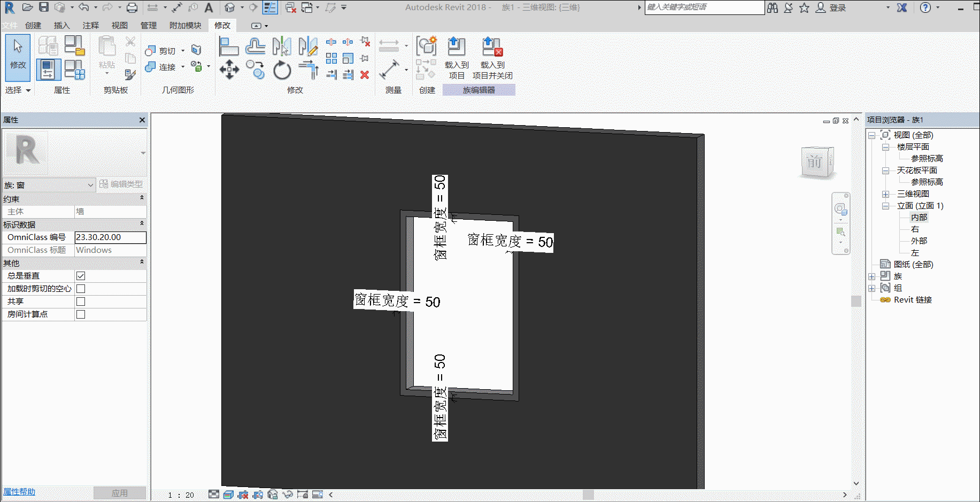Collapse the 约束 properties section

(x=142, y=198)
